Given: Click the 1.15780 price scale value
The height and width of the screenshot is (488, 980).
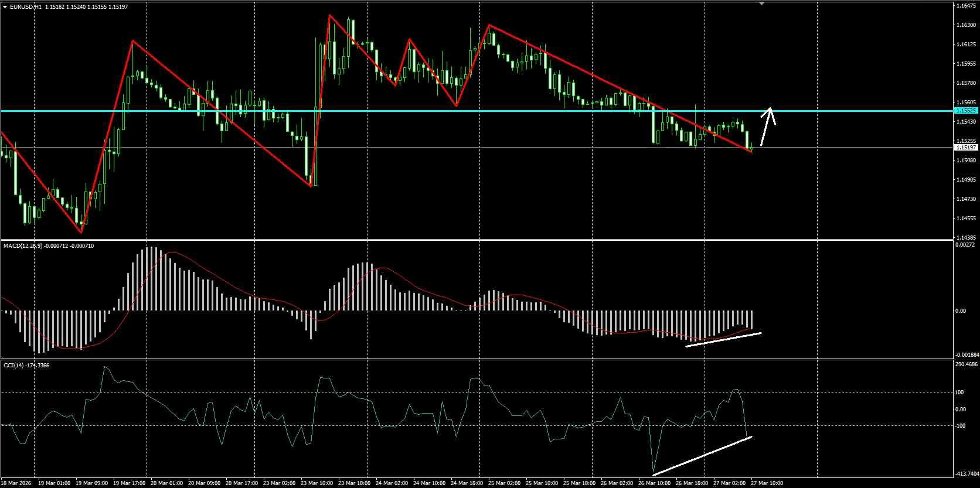Looking at the screenshot, I should 967,83.
